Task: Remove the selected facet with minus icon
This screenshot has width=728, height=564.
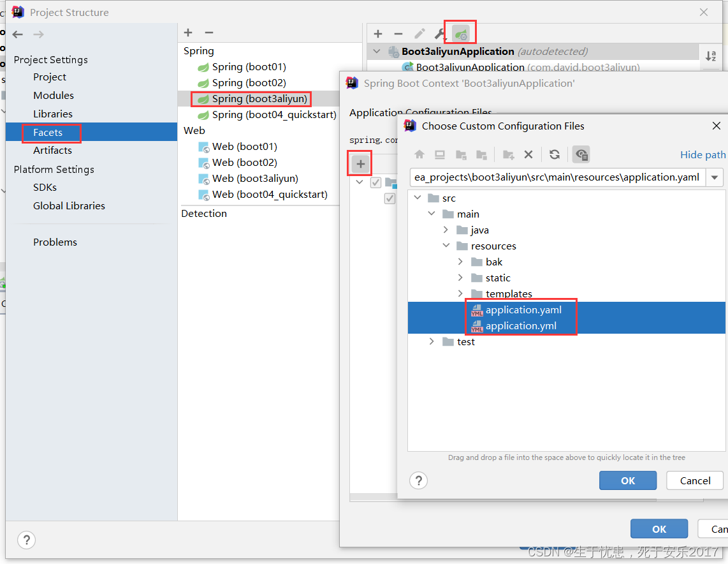Action: (x=209, y=33)
